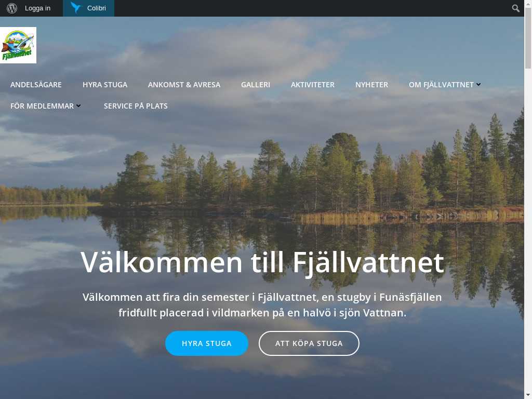532x399 pixels.
Task: Open the search magnifier icon
Action: tap(515, 8)
